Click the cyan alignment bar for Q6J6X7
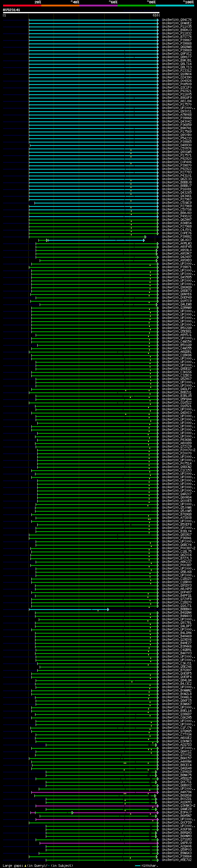 97,240
